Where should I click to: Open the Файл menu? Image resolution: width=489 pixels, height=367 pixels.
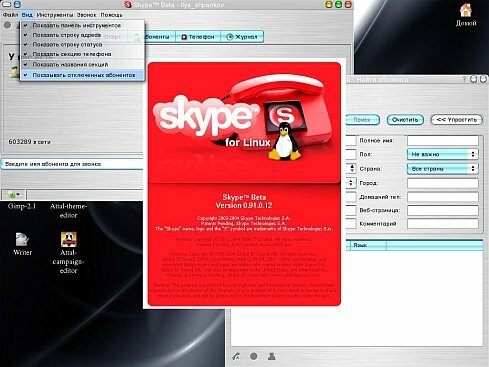coord(10,15)
